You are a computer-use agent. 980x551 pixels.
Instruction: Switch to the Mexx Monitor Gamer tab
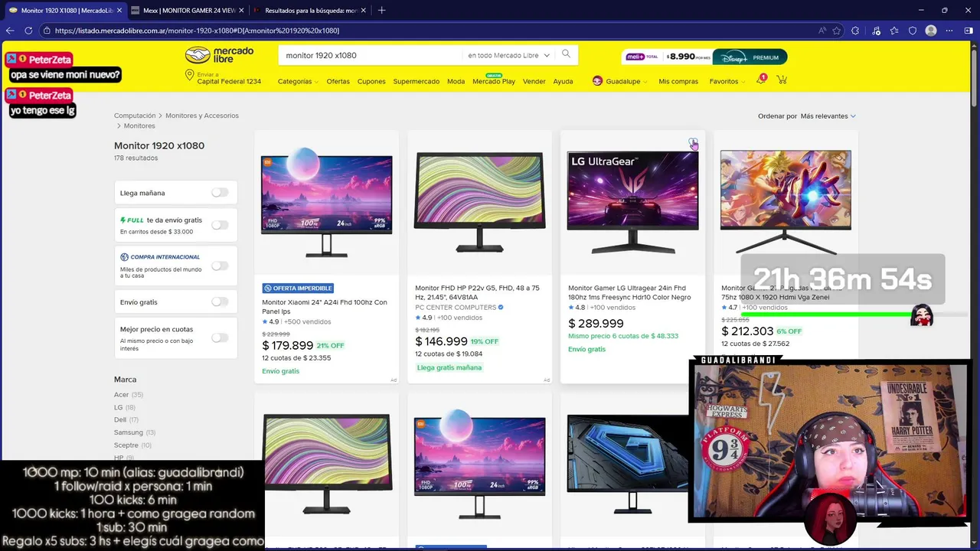188,10
